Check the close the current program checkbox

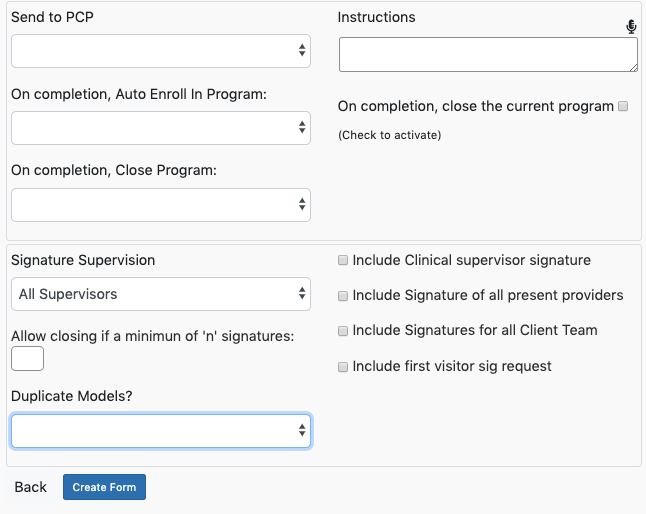(x=623, y=106)
